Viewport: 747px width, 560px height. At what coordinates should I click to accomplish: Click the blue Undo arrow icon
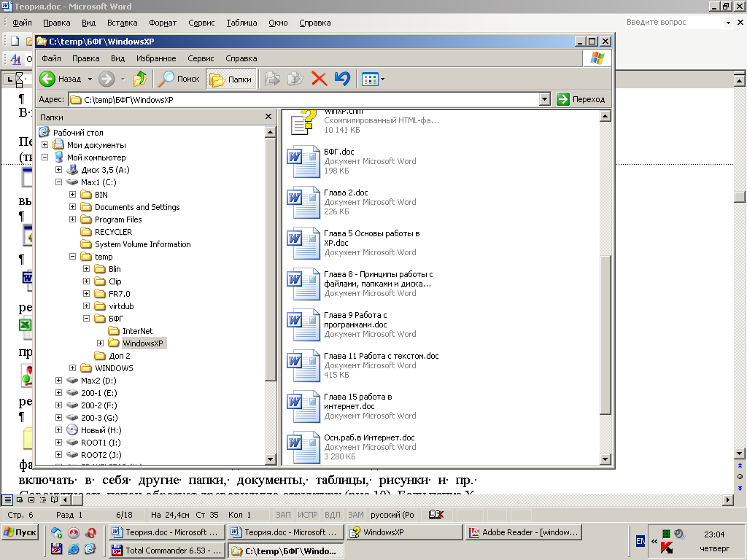[x=342, y=79]
